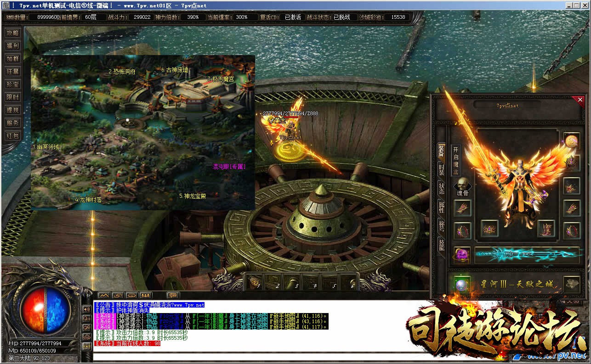This screenshot has width=591, height=364.
Task: Click the 提现 withdraw button
Action: [12, 110]
